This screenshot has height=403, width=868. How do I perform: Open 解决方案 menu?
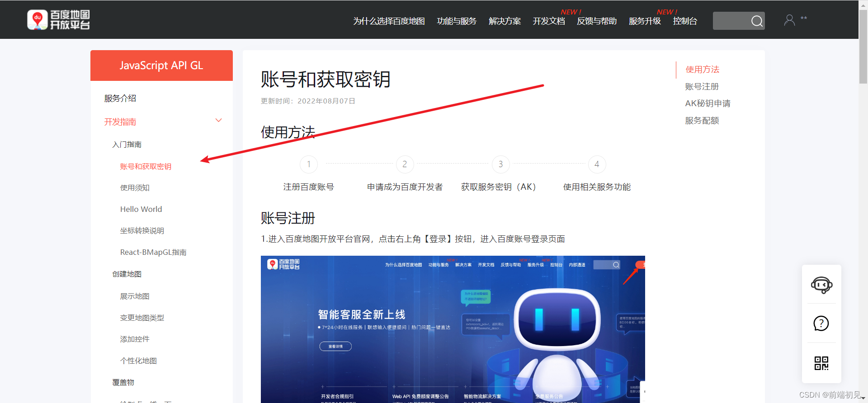(x=505, y=21)
